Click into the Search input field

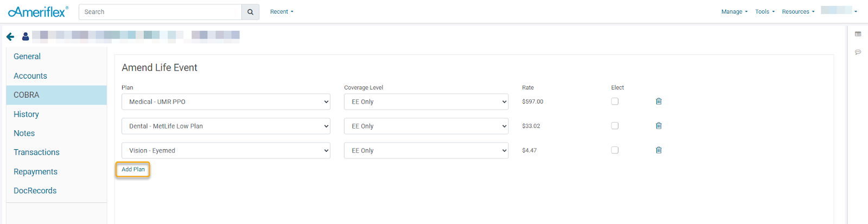click(160, 12)
